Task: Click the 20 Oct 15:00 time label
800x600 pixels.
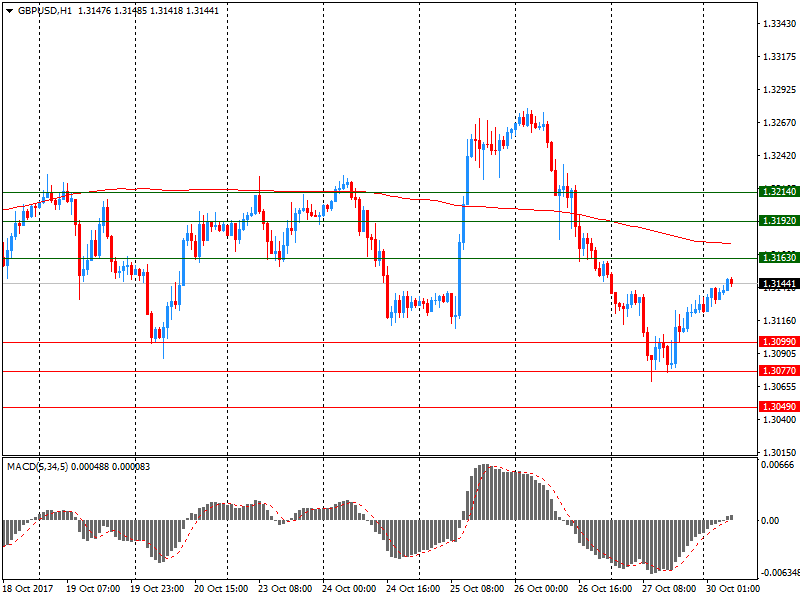Action: [x=221, y=589]
